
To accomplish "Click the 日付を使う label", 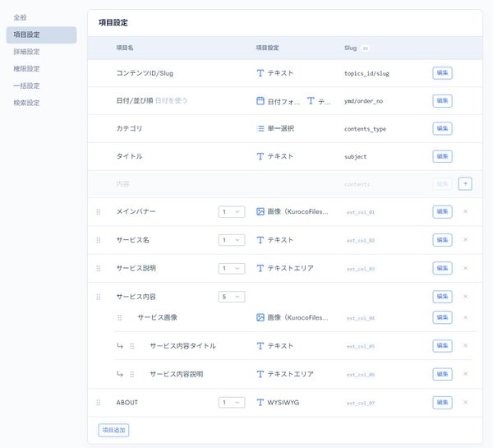I will [172, 100].
